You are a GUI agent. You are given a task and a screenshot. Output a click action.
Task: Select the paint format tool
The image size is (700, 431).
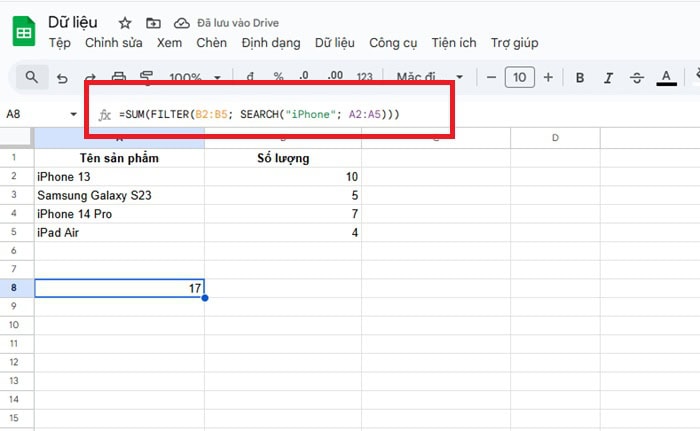[147, 77]
